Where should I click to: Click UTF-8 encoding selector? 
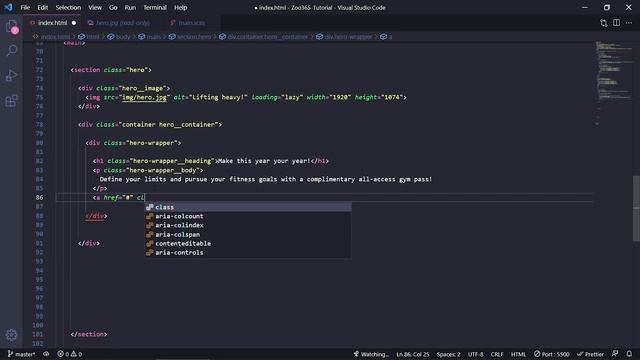tap(476, 354)
